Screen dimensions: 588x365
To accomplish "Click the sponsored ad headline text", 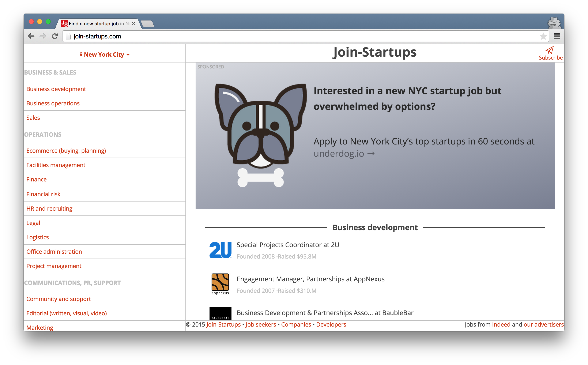I will 407,98.
